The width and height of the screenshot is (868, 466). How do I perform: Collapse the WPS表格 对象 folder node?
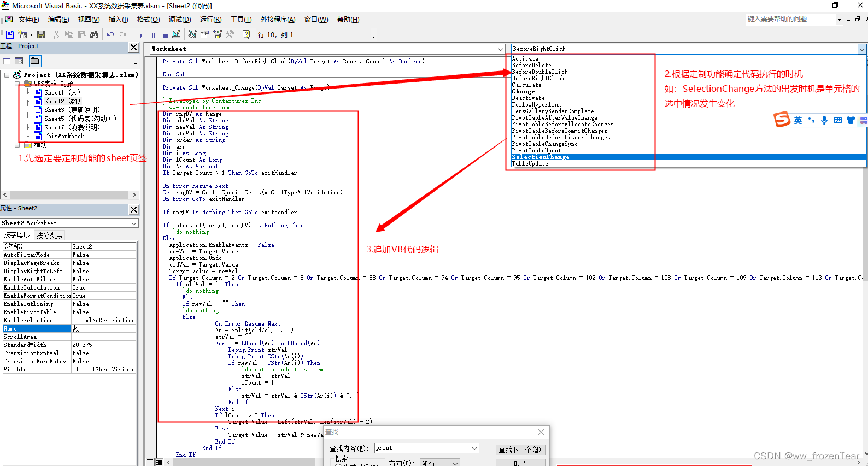coord(17,84)
